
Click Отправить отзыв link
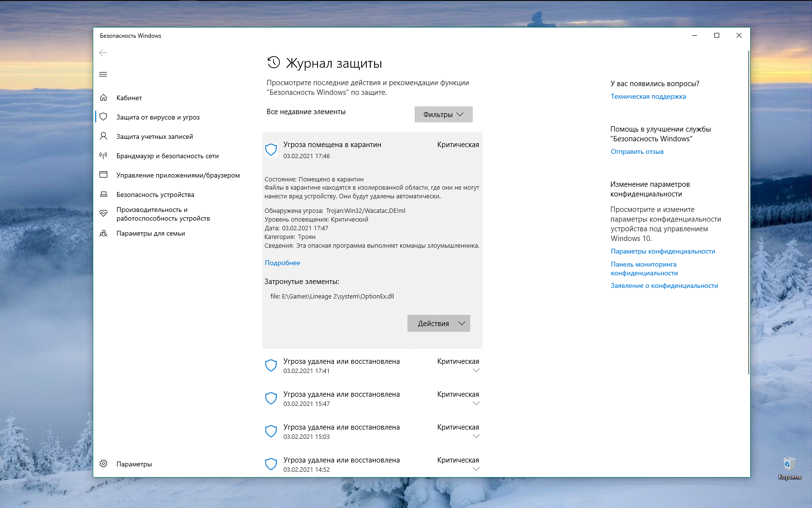pyautogui.click(x=637, y=151)
